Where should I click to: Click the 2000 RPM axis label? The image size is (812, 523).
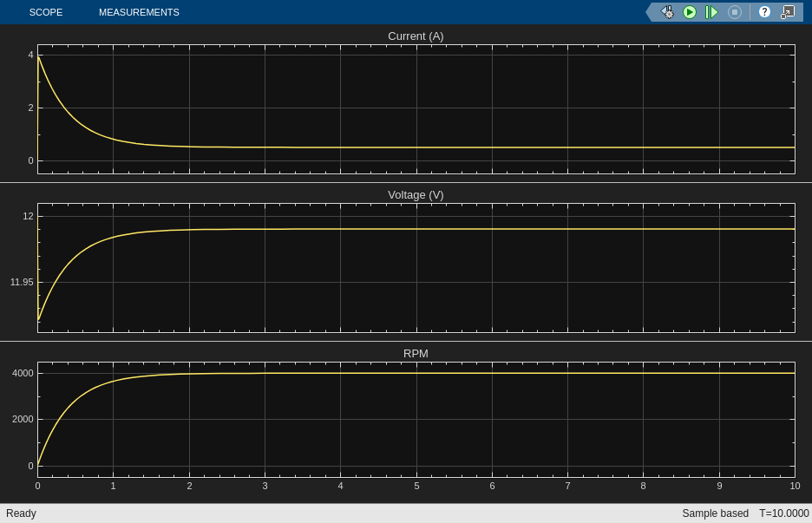click(23, 420)
